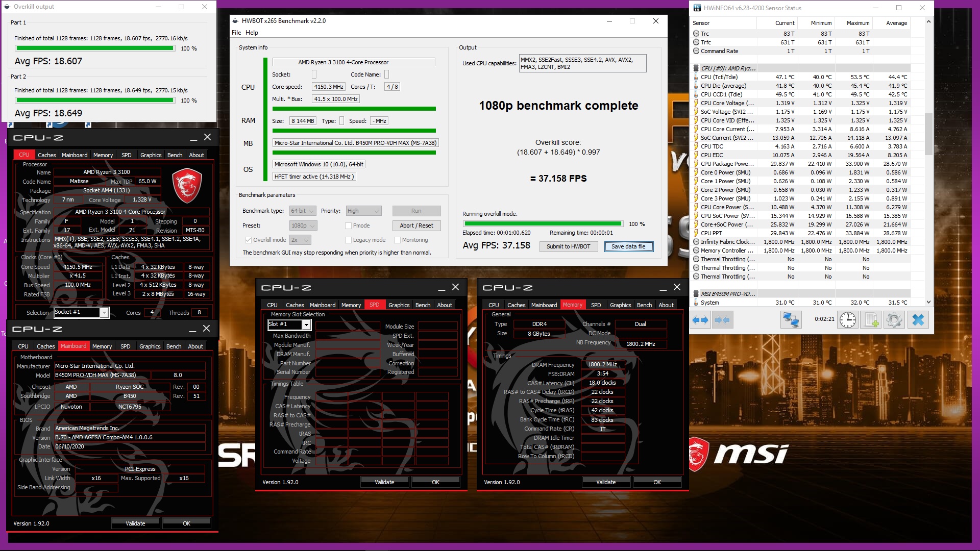980x551 pixels.
Task: Toggle the Overkill mode checkbox
Action: (x=248, y=240)
